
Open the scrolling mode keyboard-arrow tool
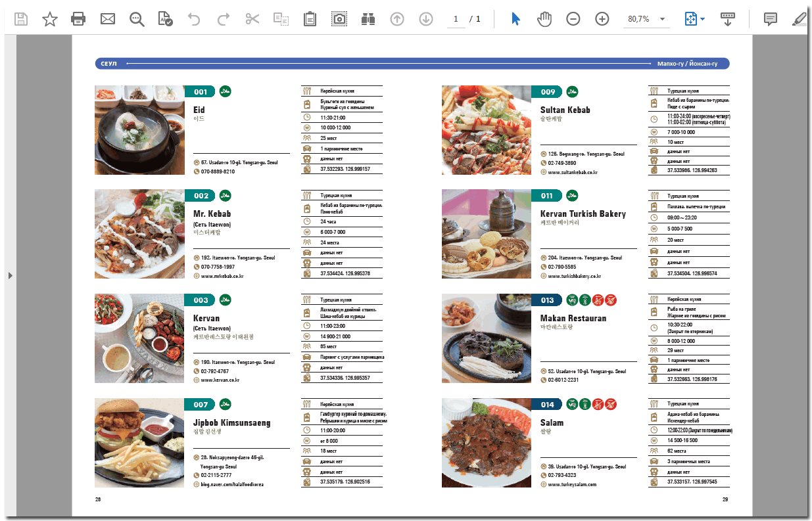pos(728,19)
